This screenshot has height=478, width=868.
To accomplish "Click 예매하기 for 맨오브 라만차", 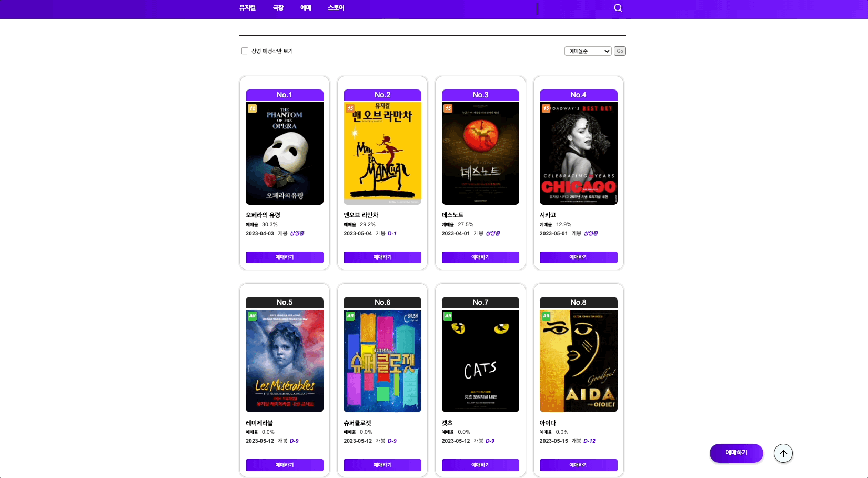I will click(x=382, y=257).
